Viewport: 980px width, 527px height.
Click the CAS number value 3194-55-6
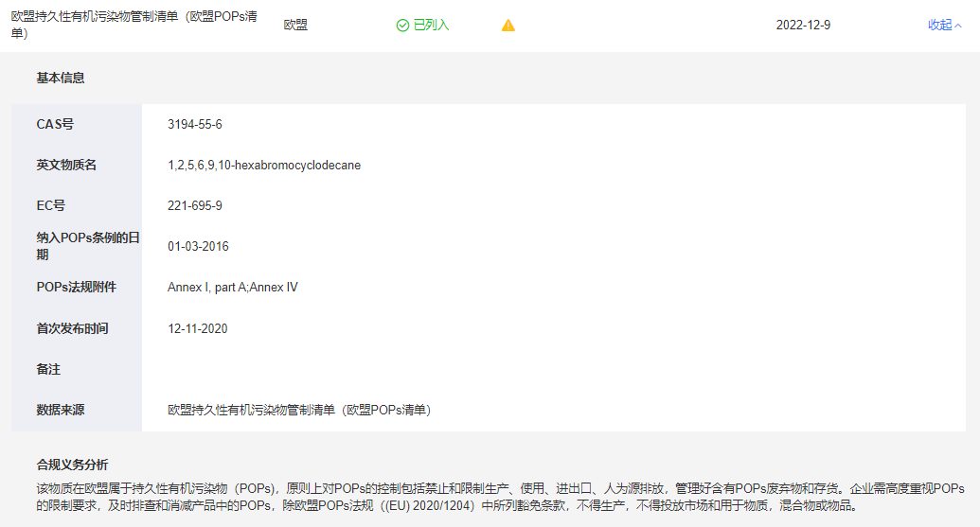point(195,125)
